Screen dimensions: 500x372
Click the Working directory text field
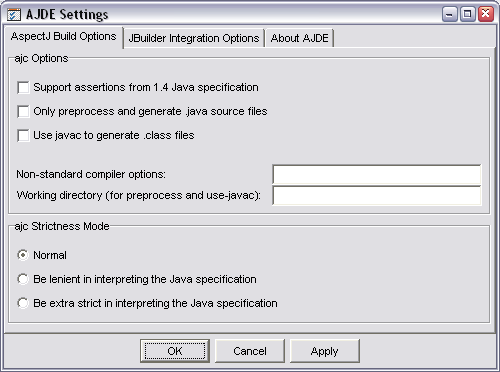(x=377, y=195)
